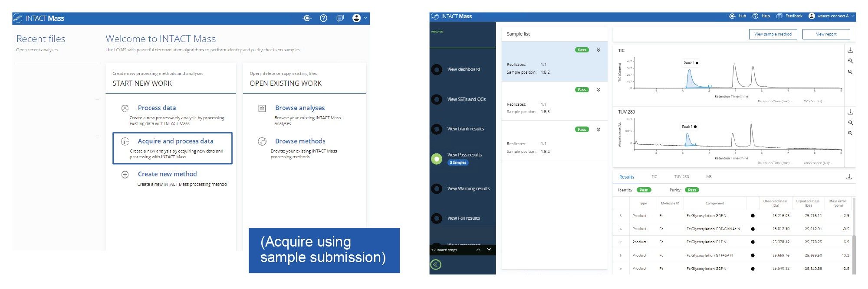868x289 pixels.
Task: Download the TIC chromatogram
Action: pos(850,50)
